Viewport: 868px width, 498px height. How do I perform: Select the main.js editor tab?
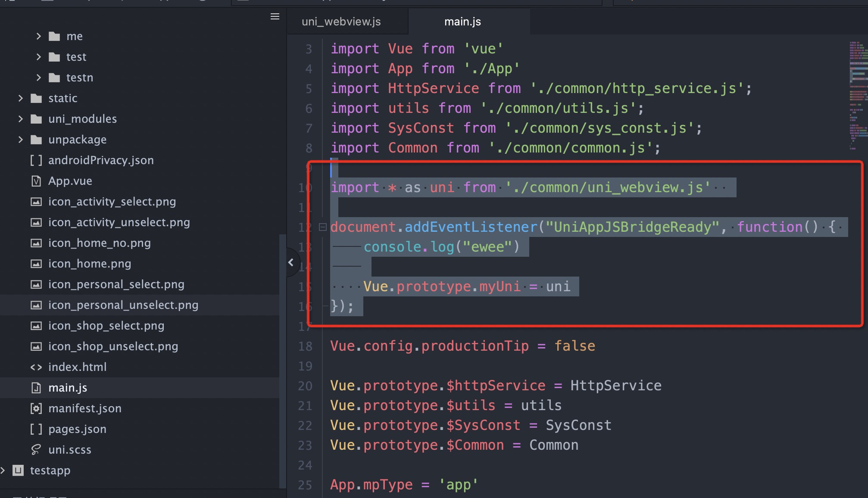tap(462, 22)
